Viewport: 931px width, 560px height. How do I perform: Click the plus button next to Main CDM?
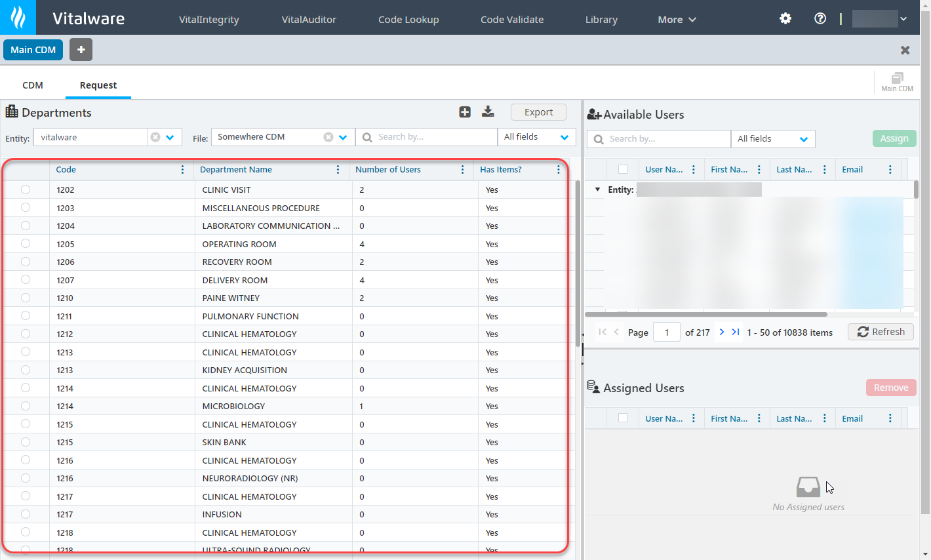81,50
